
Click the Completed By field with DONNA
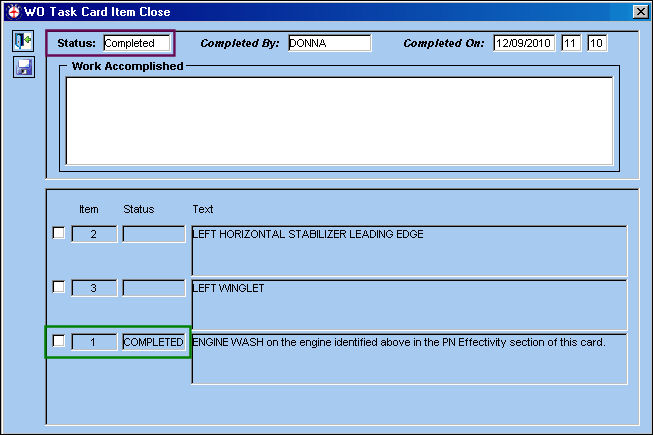click(x=329, y=43)
